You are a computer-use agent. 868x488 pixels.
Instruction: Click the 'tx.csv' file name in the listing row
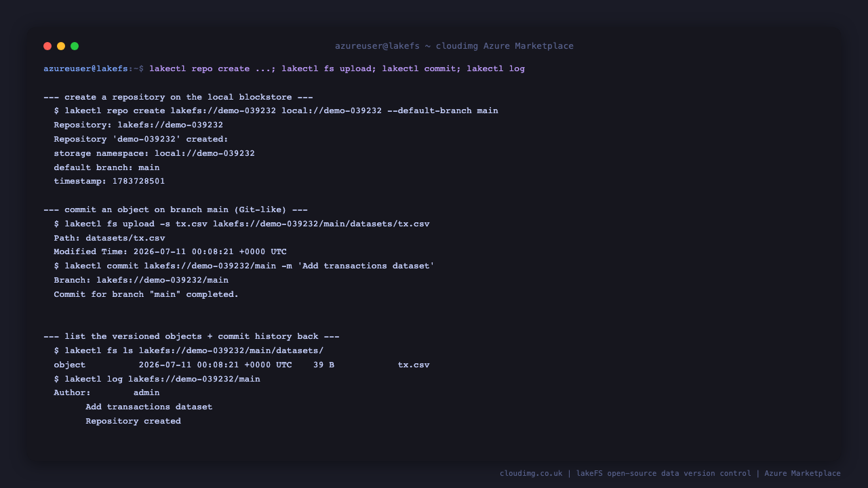click(x=414, y=365)
